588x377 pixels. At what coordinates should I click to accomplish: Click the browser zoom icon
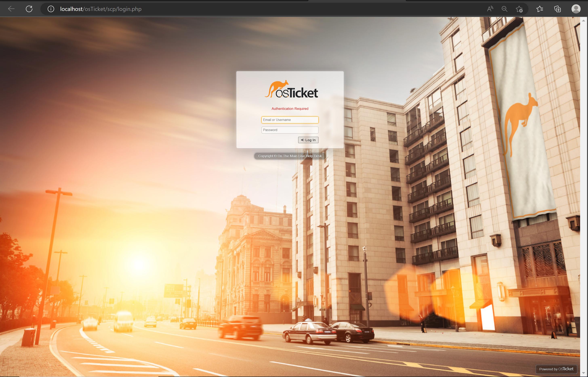[504, 8]
